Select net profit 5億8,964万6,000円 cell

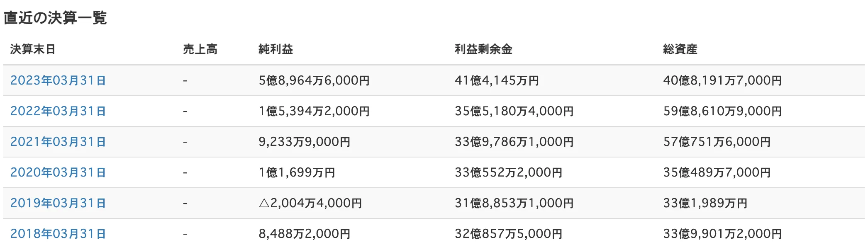(x=314, y=80)
